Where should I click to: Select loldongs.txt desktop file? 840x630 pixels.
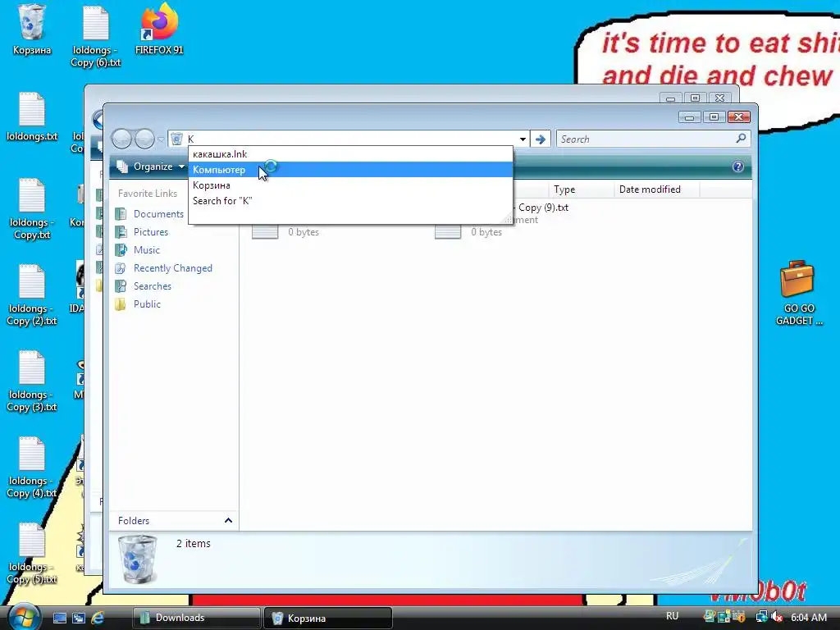pos(32,116)
